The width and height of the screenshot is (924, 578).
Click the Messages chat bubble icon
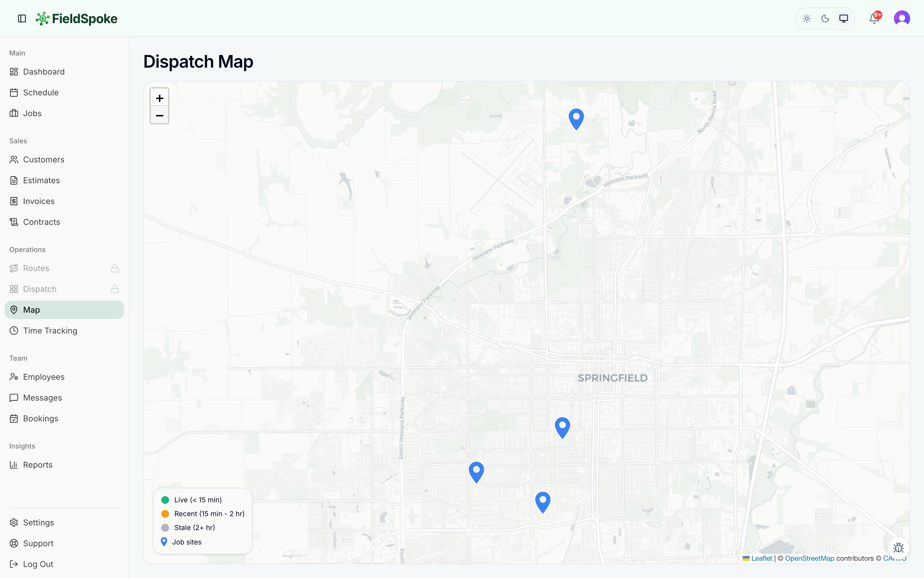point(14,398)
